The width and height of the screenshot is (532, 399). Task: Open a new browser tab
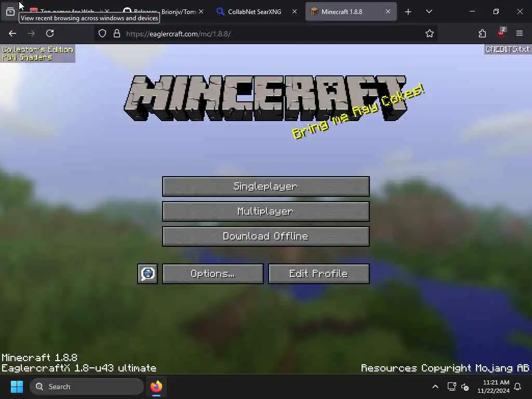pyautogui.click(x=408, y=12)
